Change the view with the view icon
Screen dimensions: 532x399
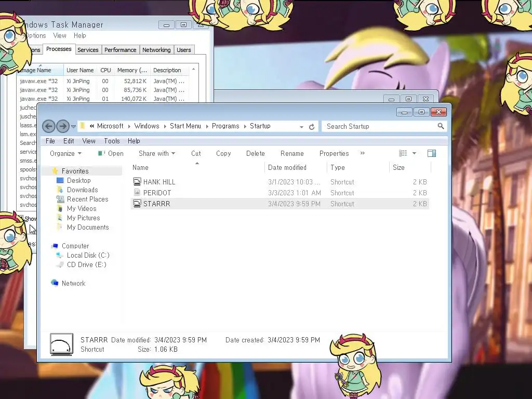(x=403, y=153)
